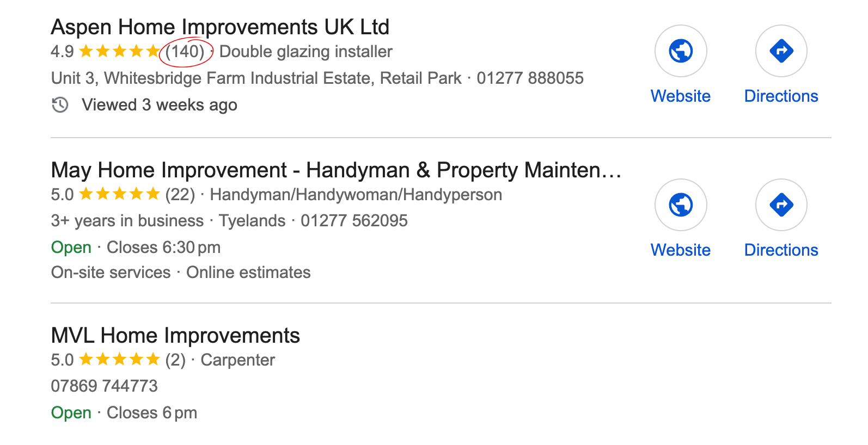Click the (22) review count for May Home Improvement
The image size is (868, 445).
pyautogui.click(x=180, y=194)
